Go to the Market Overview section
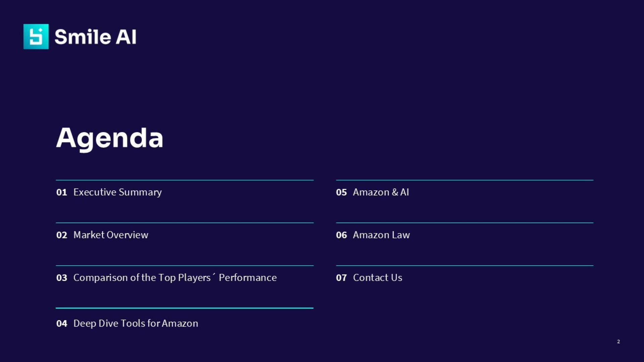The height and width of the screenshot is (362, 644). pyautogui.click(x=111, y=235)
